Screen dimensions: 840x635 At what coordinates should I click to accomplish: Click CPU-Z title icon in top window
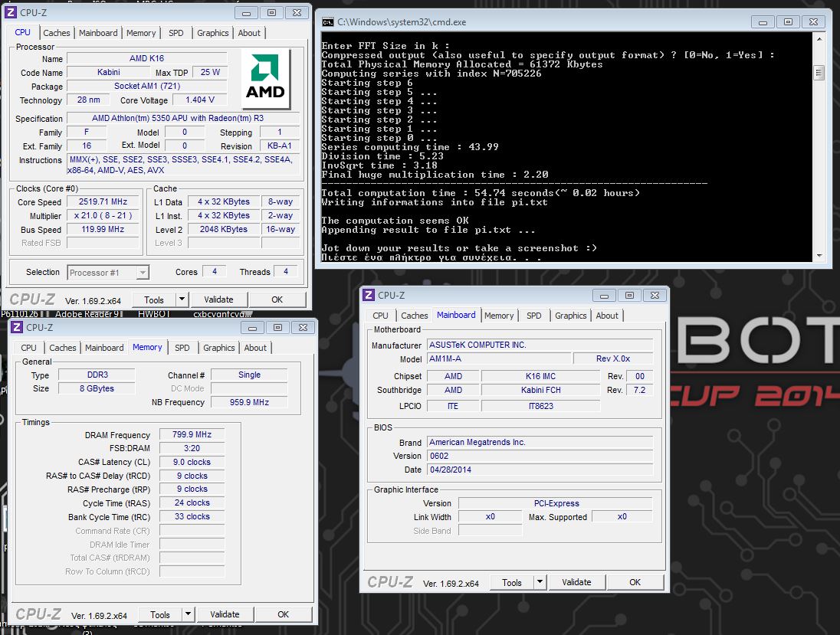[x=11, y=12]
